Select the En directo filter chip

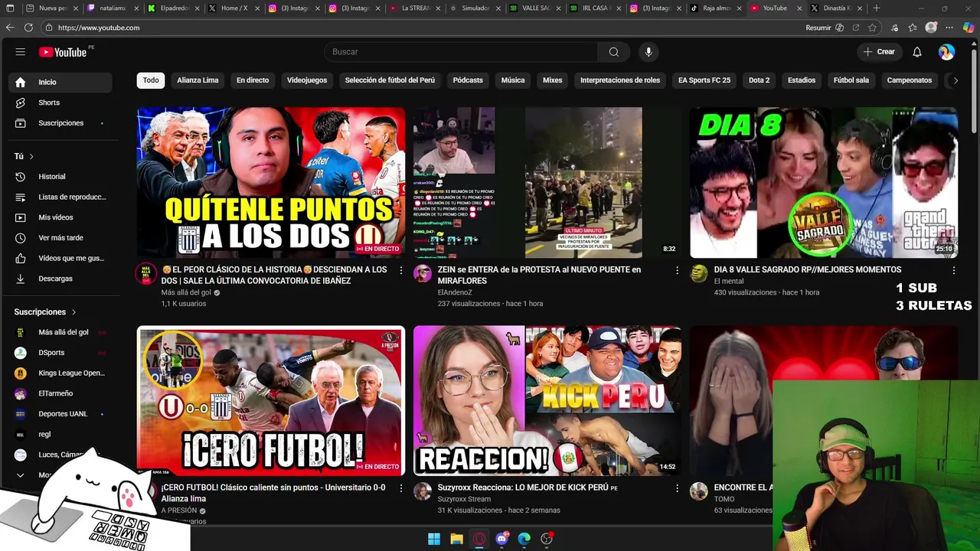(x=253, y=80)
